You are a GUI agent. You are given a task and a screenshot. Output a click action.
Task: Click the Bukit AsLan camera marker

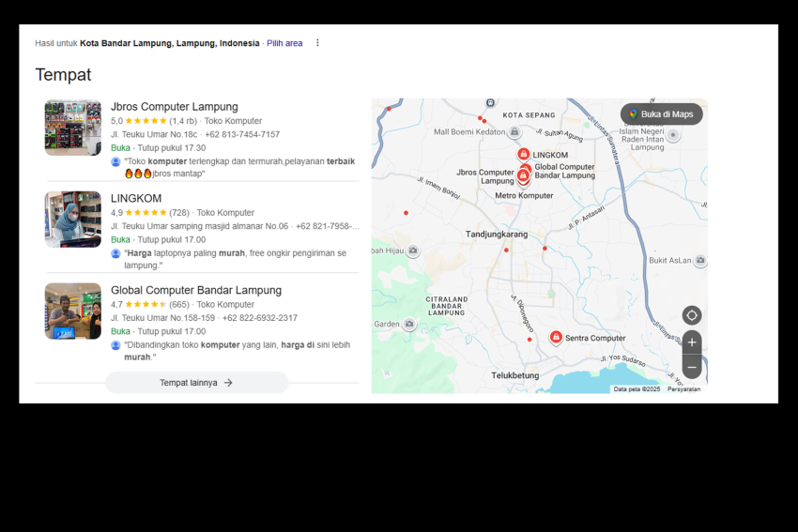(700, 261)
